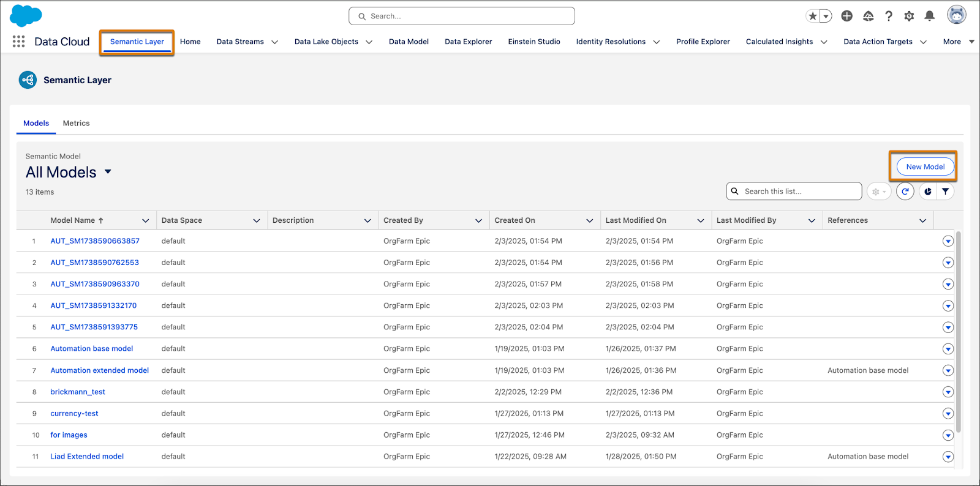Open the Data Explorer nav tab
This screenshot has width=980, height=486.
(468, 42)
